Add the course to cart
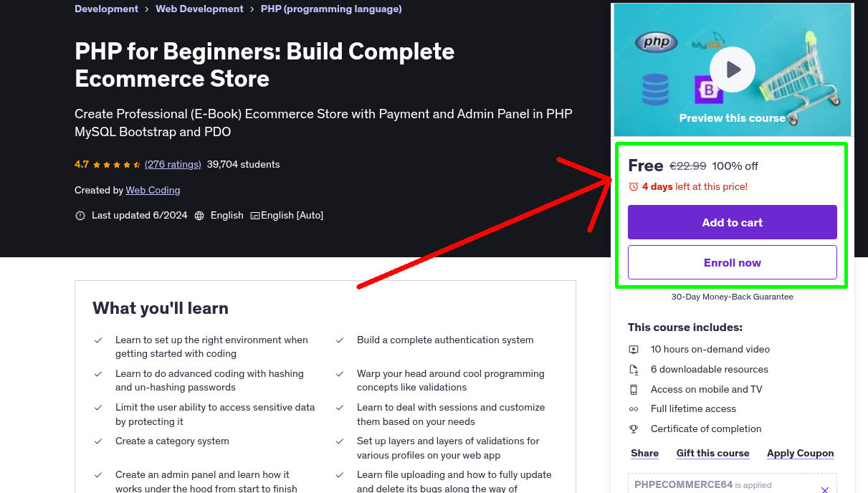The image size is (868, 493). coord(733,222)
